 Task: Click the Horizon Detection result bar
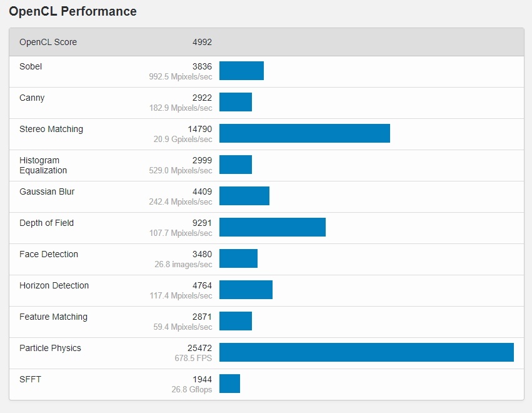click(x=246, y=290)
